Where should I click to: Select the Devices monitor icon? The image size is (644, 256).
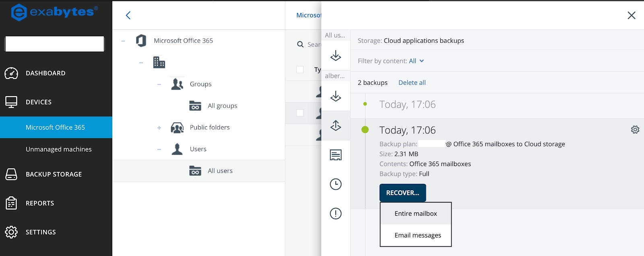(x=11, y=102)
